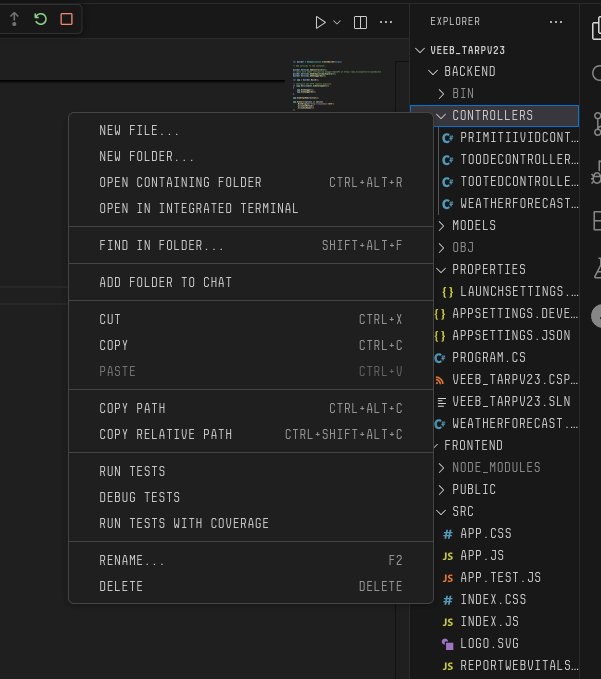Open the logo.svg file

pos(488,643)
